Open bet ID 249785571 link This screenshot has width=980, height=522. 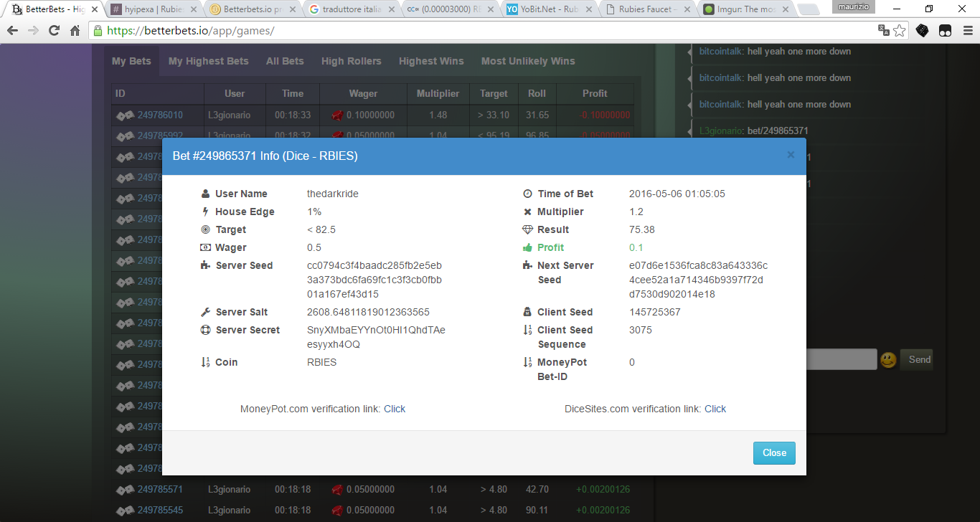click(160, 490)
